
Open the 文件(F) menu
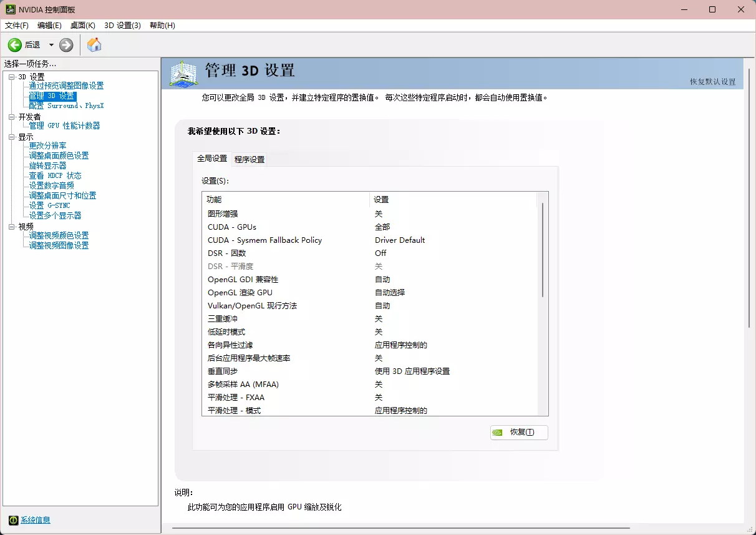[17, 26]
